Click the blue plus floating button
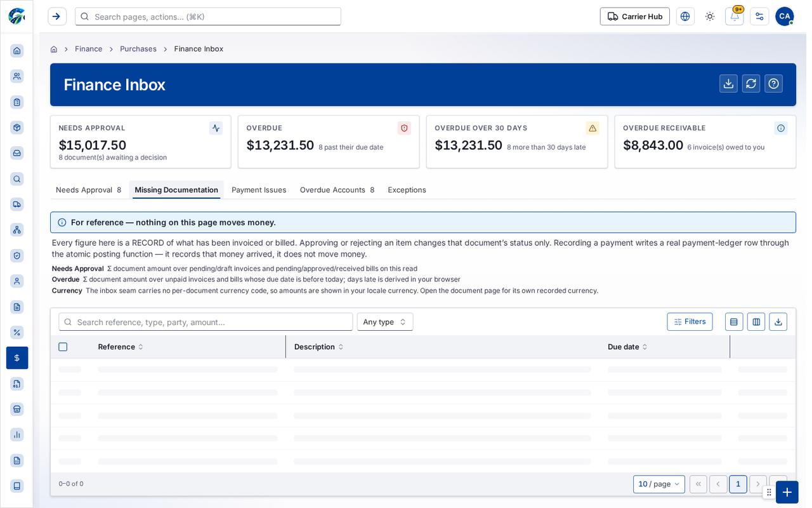 [x=787, y=492]
